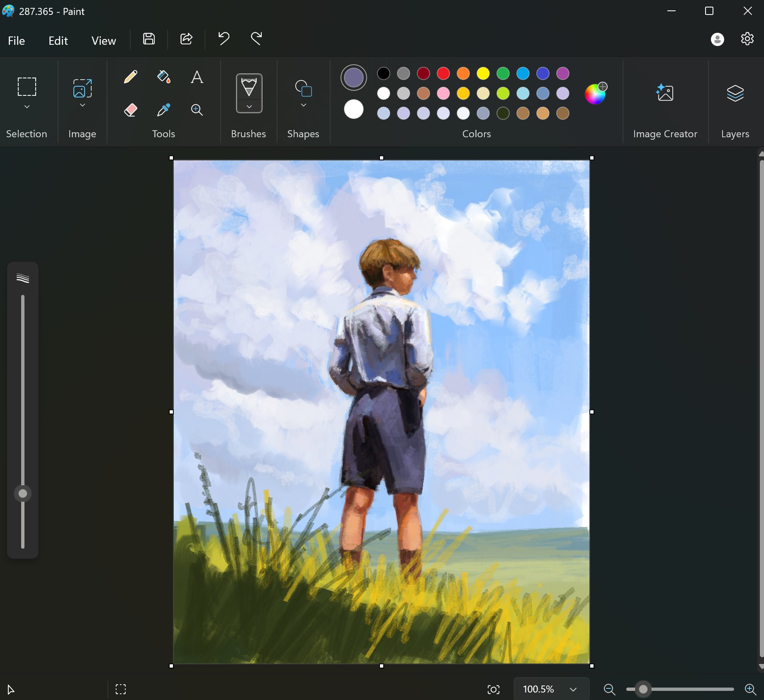
Task: Open the File menu
Action: click(x=16, y=41)
